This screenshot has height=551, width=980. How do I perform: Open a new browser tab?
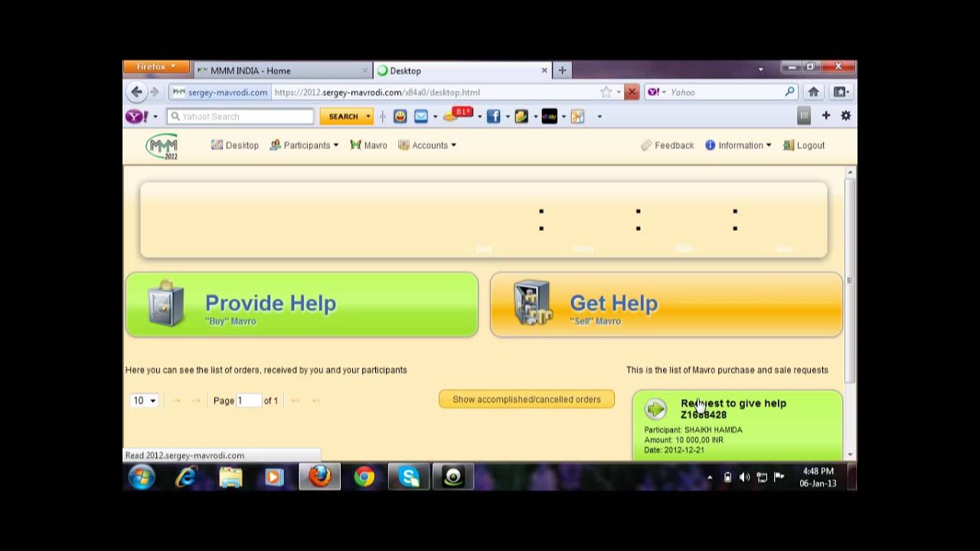[562, 70]
